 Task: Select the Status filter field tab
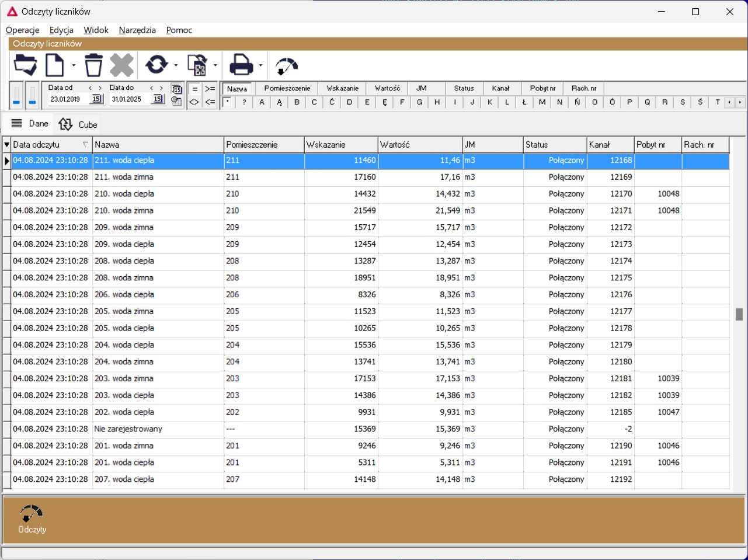pyautogui.click(x=464, y=88)
